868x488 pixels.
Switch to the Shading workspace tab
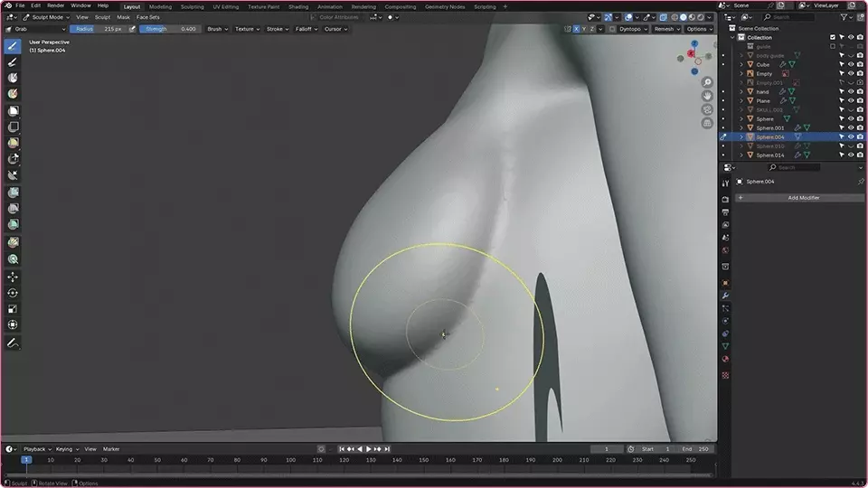tap(297, 6)
